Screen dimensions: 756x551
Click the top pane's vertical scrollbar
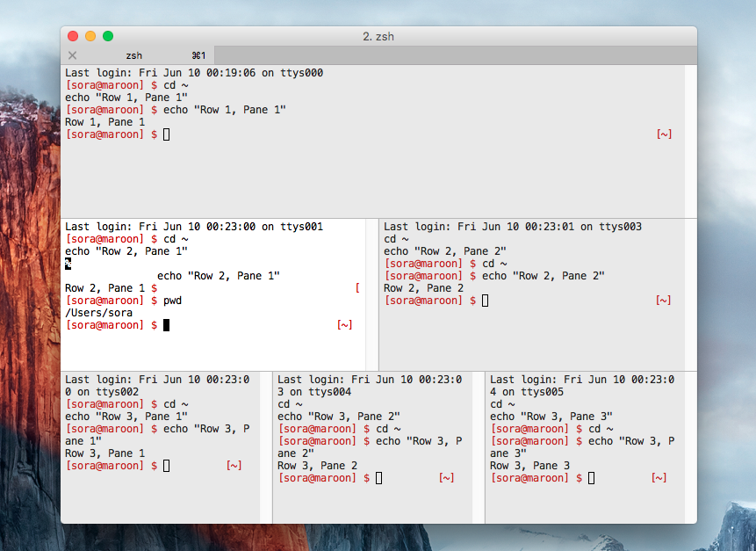click(x=690, y=141)
